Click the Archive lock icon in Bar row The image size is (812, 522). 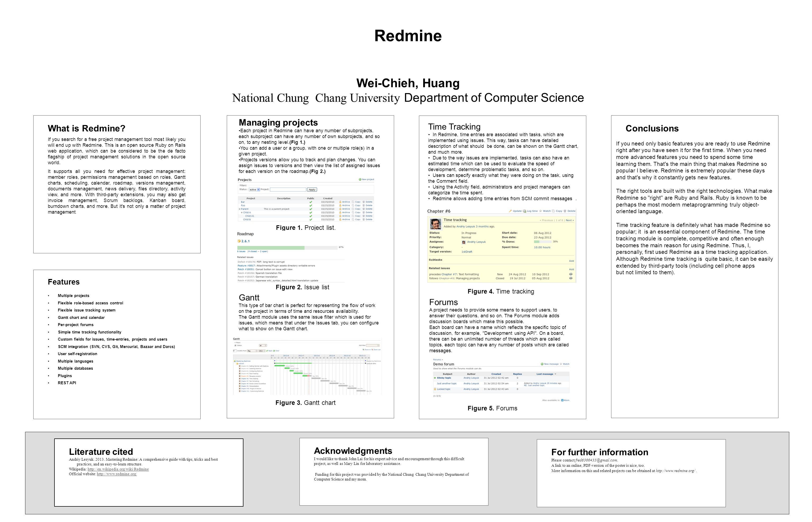[340, 202]
